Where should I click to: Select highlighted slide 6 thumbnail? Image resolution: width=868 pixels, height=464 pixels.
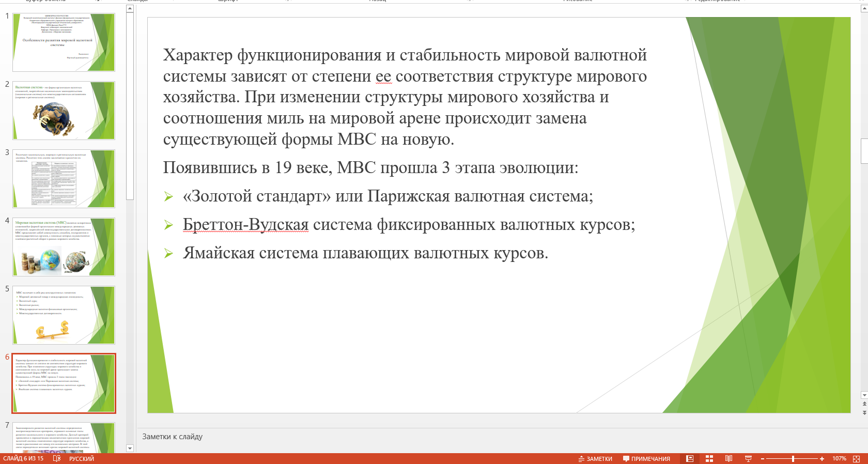[64, 383]
